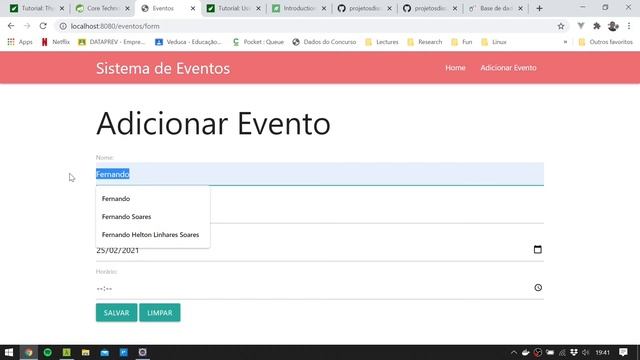Open Spotify in the taskbar
The height and width of the screenshot is (360, 640).
coord(48,352)
